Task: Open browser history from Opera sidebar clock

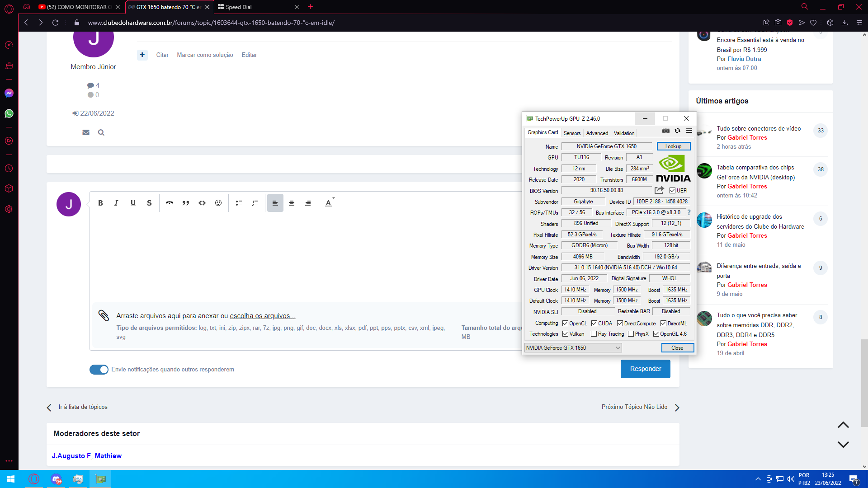Action: 9,169
